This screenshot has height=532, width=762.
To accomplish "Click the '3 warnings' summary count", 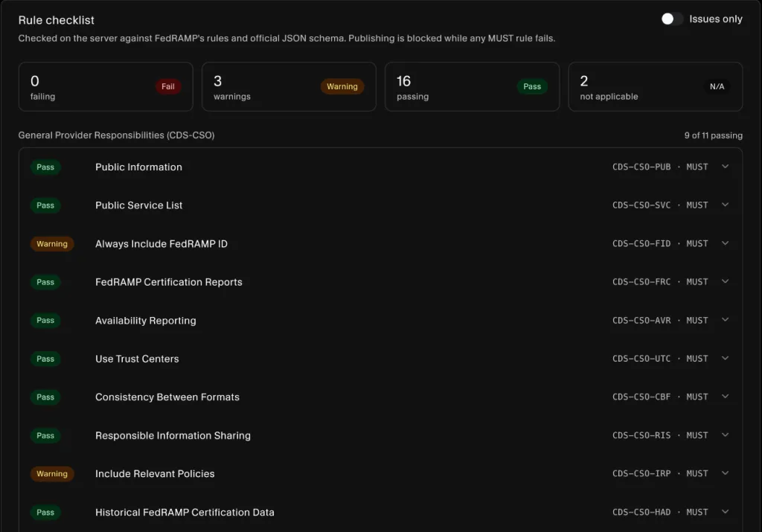I will tap(232, 87).
